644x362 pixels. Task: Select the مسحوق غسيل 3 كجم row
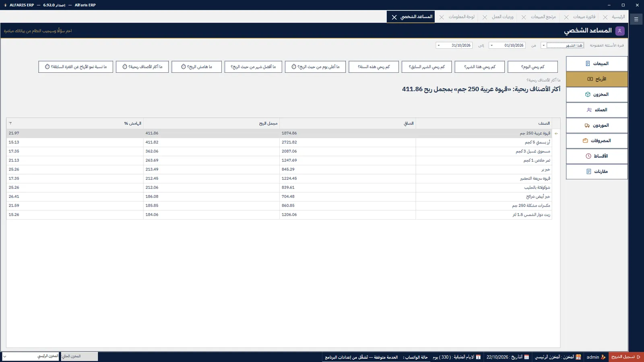coord(279,151)
